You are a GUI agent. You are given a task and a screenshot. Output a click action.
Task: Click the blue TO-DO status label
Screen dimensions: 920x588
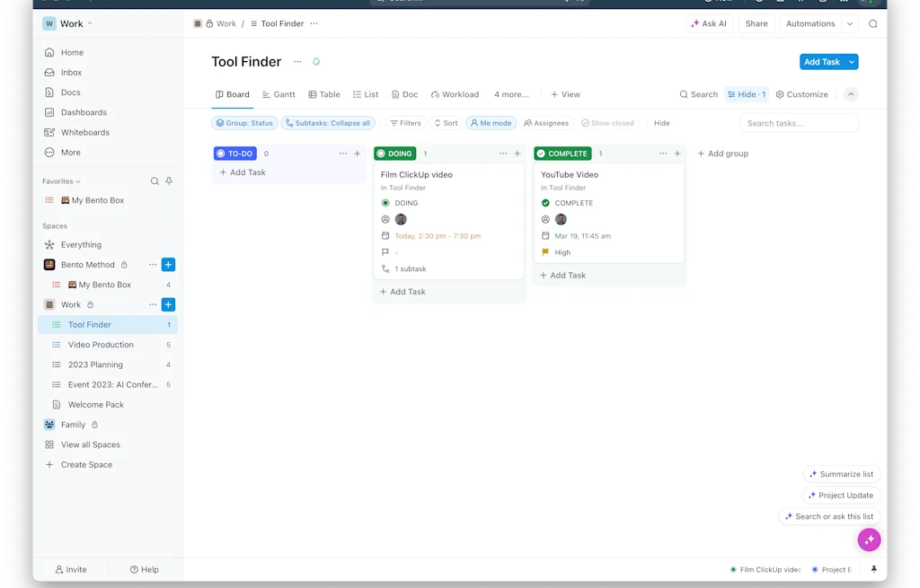click(x=235, y=154)
